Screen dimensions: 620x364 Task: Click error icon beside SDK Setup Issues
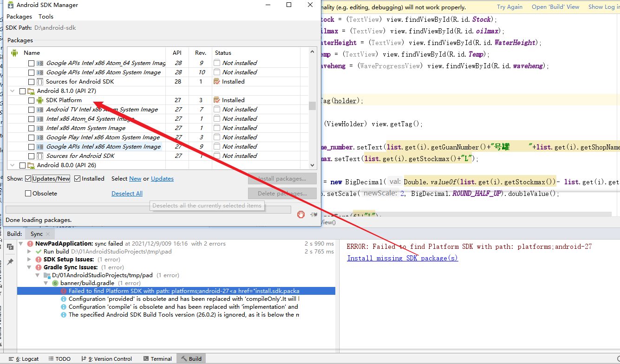(x=39, y=260)
